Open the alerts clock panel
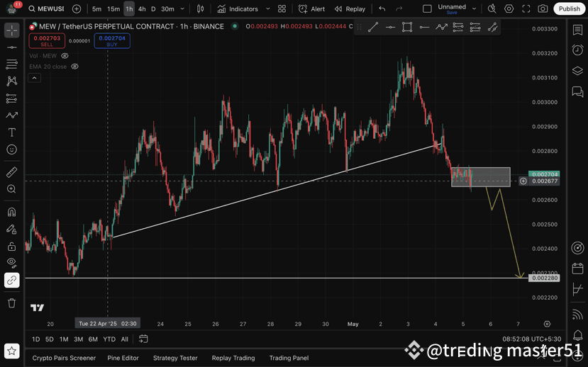Screen dimensions: 588x367 pyautogui.click(x=577, y=50)
